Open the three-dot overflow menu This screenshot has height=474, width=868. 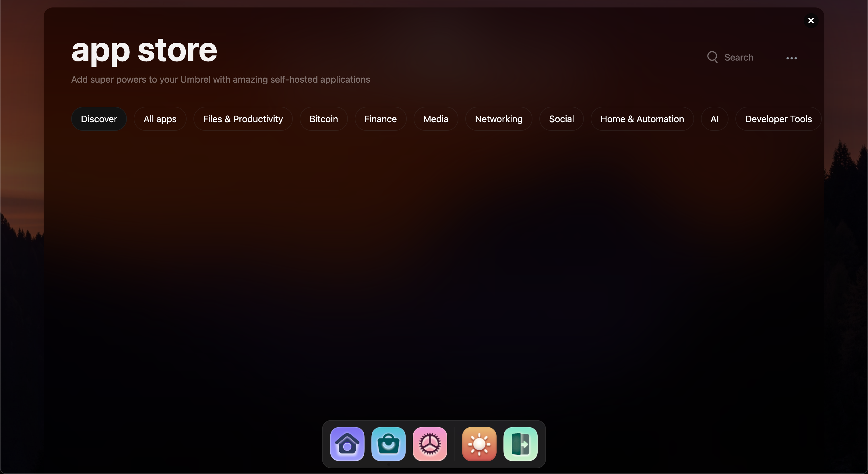point(791,58)
